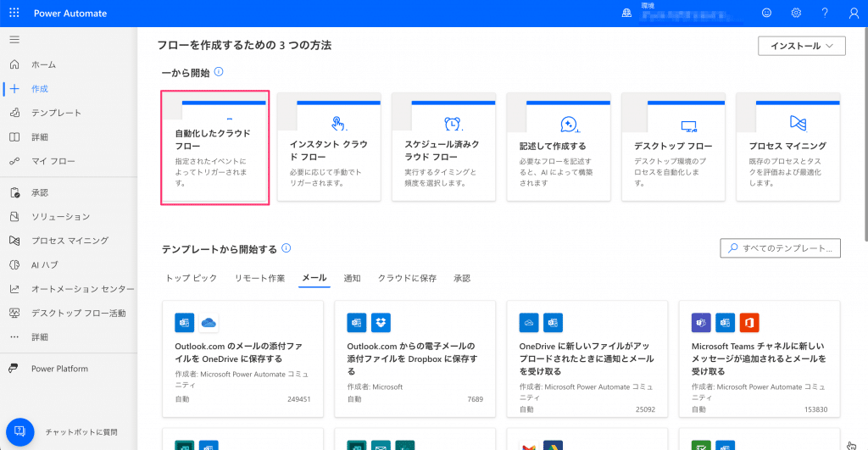
Task: Open マイ フロー in left navigation
Action: click(53, 161)
